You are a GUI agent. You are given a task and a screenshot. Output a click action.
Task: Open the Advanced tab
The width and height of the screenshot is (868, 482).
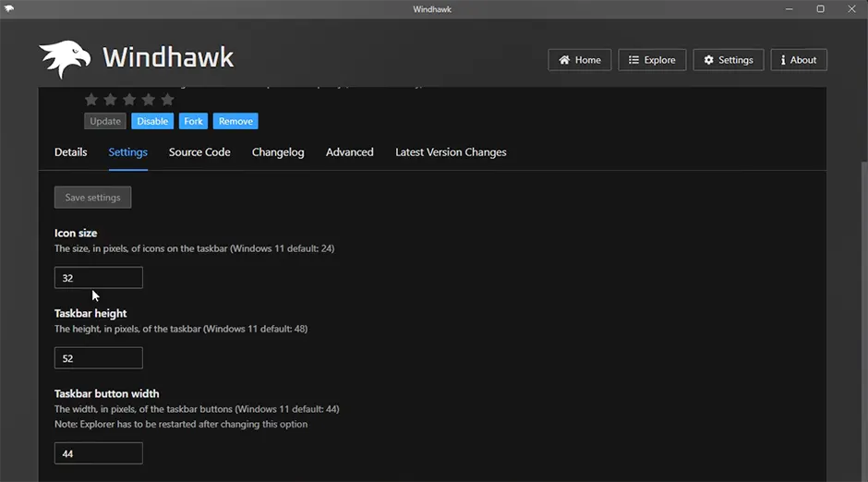tap(349, 152)
